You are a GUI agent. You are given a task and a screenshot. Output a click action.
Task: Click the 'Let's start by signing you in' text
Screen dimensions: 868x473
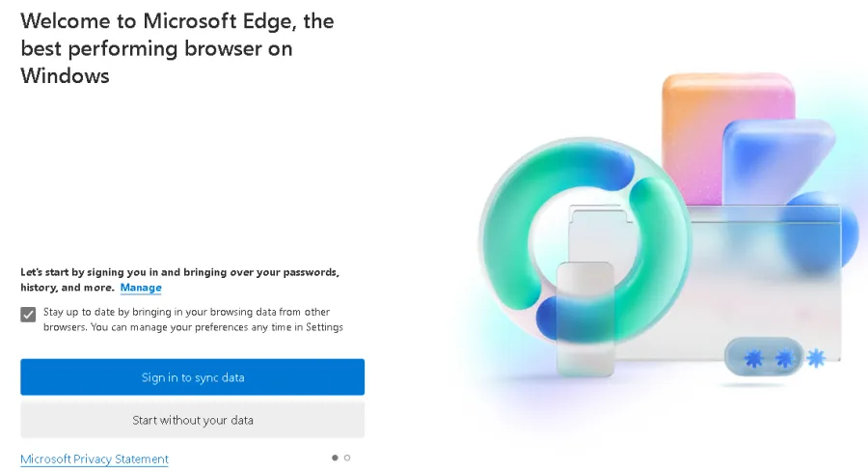point(179,273)
